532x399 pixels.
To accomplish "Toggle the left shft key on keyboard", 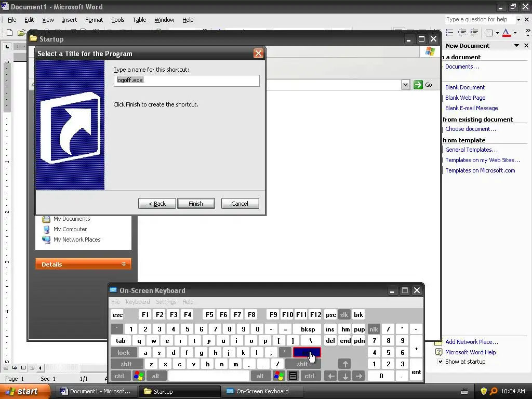I will (126, 364).
